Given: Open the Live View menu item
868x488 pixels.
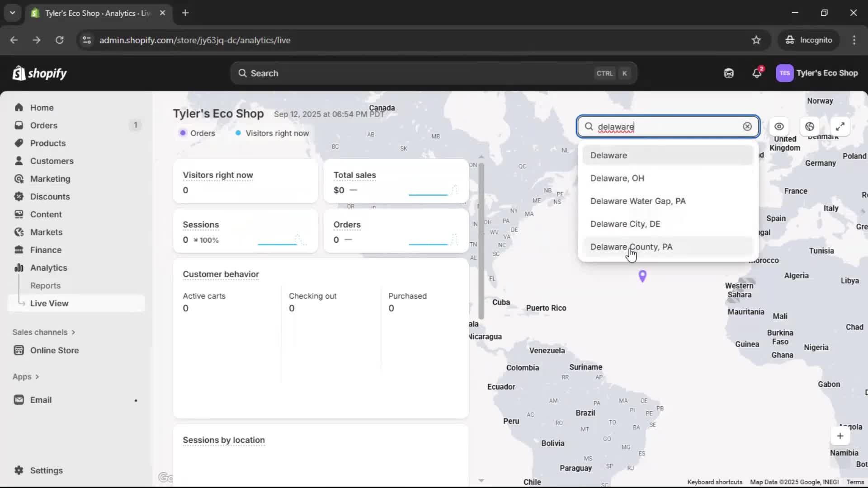Looking at the screenshot, I should (x=49, y=303).
